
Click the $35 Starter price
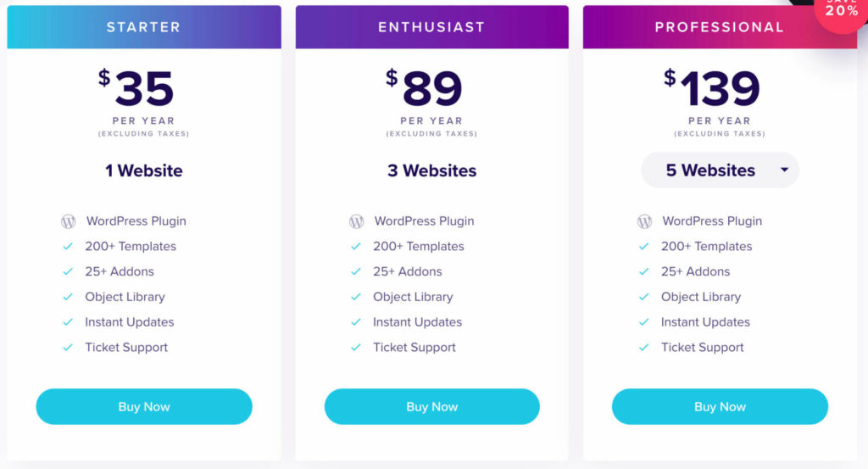click(x=143, y=89)
